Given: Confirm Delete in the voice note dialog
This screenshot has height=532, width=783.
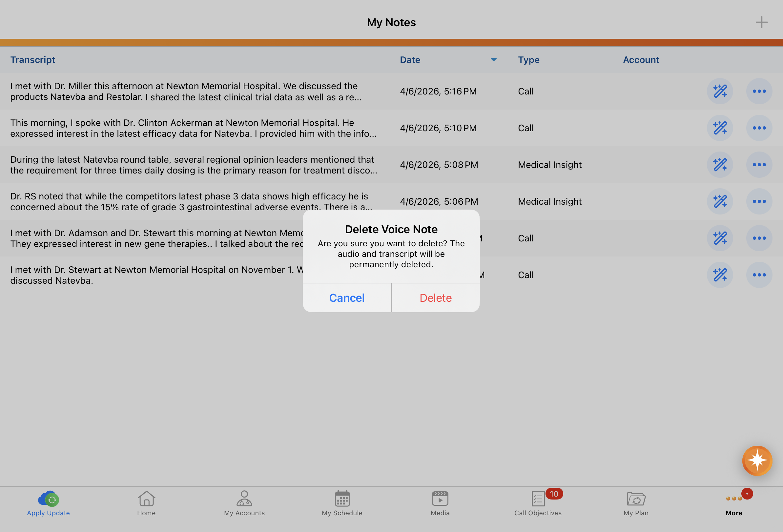Looking at the screenshot, I should point(435,298).
